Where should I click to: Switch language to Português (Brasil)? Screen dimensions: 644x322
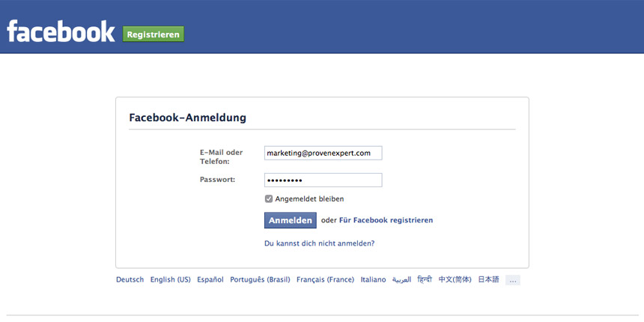point(260,280)
